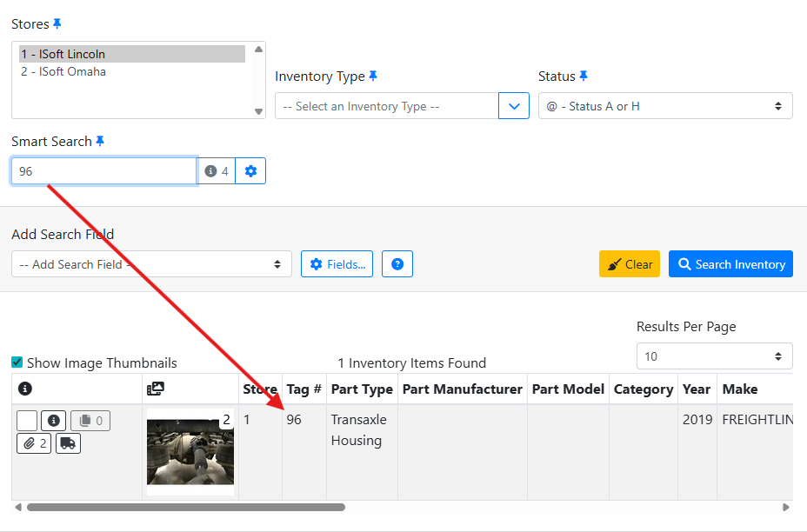Screen dimensions: 807x532
Task: Click the Search Inventory button
Action: (x=730, y=264)
